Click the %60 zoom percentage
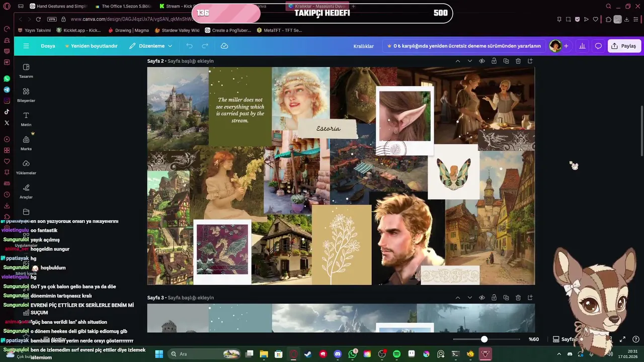This screenshot has width=644, height=362. (534, 339)
